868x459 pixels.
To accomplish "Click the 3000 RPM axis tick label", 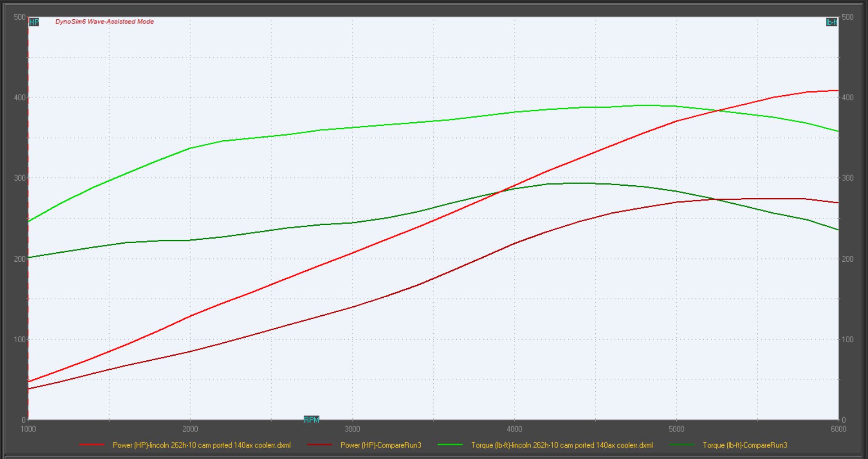I will tap(353, 429).
